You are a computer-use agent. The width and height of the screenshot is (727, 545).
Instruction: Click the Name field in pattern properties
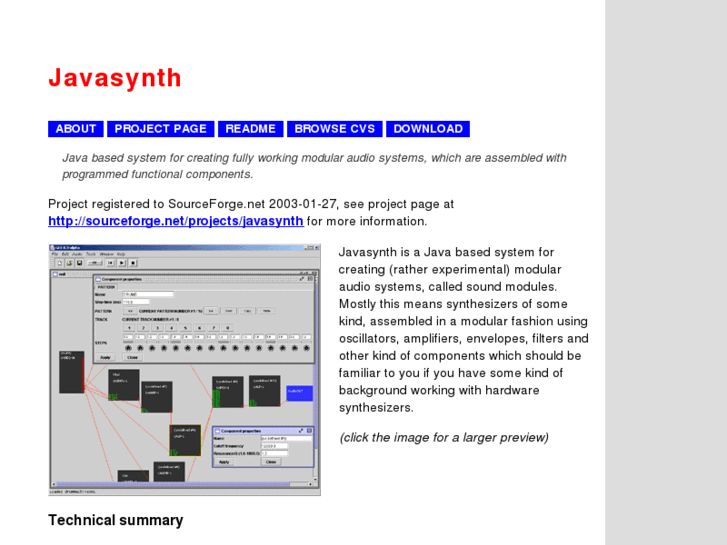[x=148, y=294]
